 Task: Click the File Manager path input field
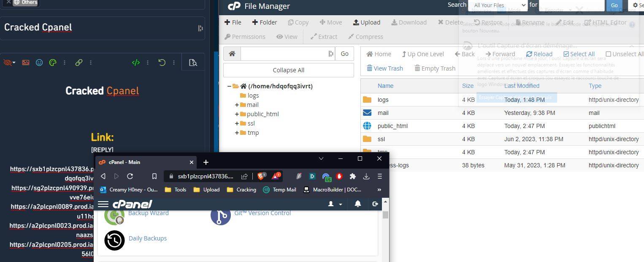click(x=288, y=54)
